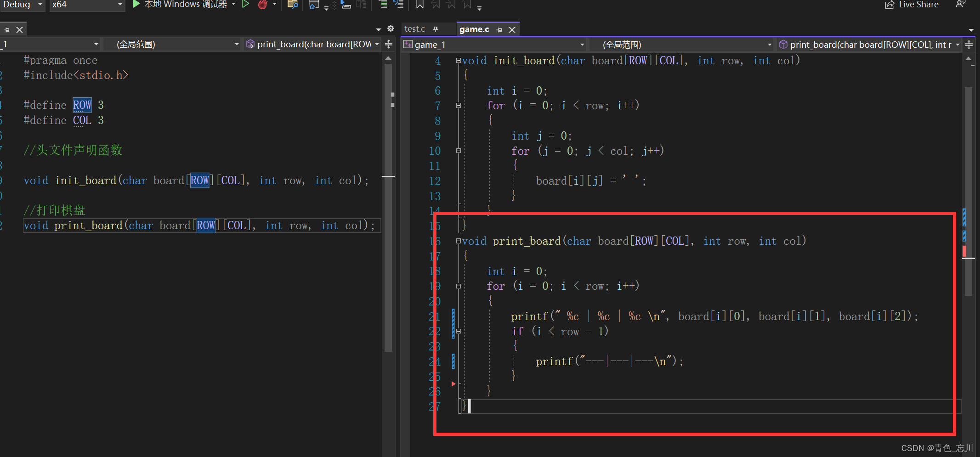Click the print_board member icon in left navigation bar
Screen dimensions: 980x457
[x=250, y=44]
